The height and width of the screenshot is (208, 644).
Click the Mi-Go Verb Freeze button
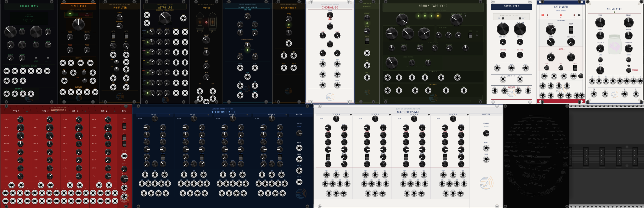click(x=628, y=70)
